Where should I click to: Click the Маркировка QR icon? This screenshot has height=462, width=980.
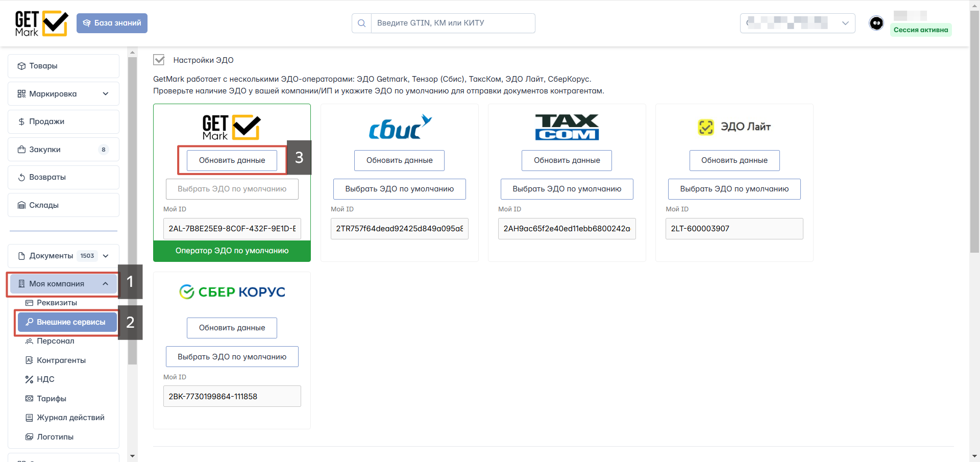[x=21, y=94]
